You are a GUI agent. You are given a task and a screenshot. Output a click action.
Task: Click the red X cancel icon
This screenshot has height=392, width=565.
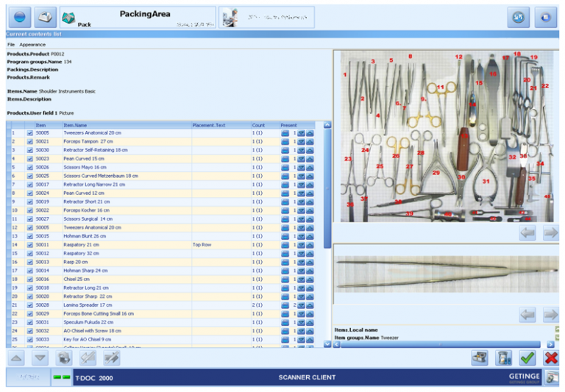point(550,357)
